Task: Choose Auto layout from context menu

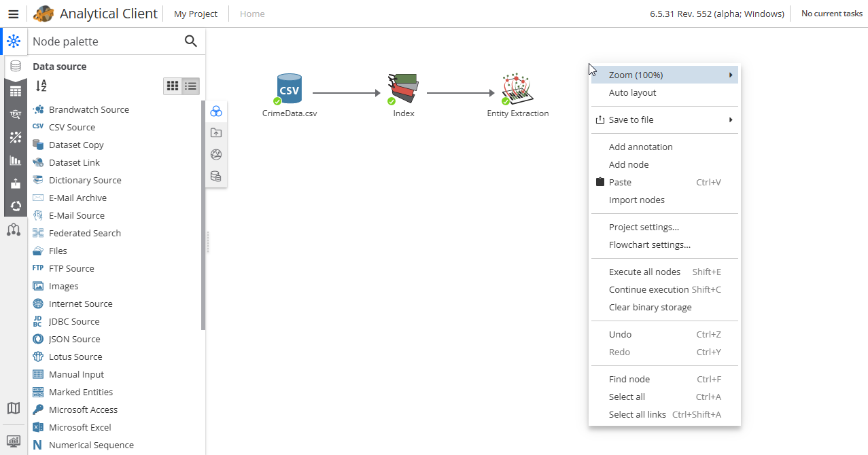Action: pyautogui.click(x=632, y=93)
